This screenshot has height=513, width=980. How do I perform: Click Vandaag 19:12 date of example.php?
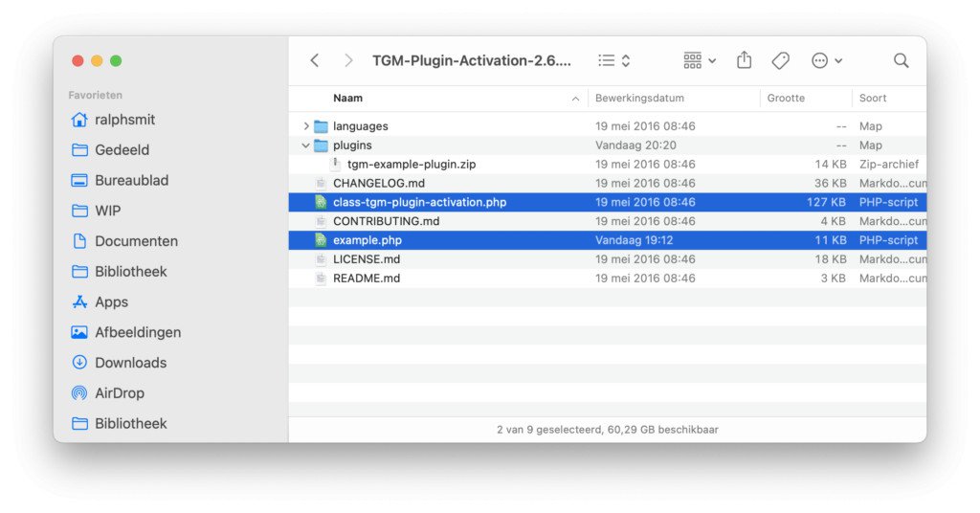(634, 240)
